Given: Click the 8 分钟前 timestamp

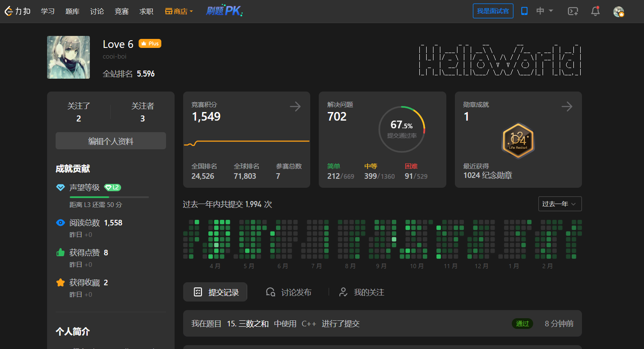Looking at the screenshot, I should (559, 324).
